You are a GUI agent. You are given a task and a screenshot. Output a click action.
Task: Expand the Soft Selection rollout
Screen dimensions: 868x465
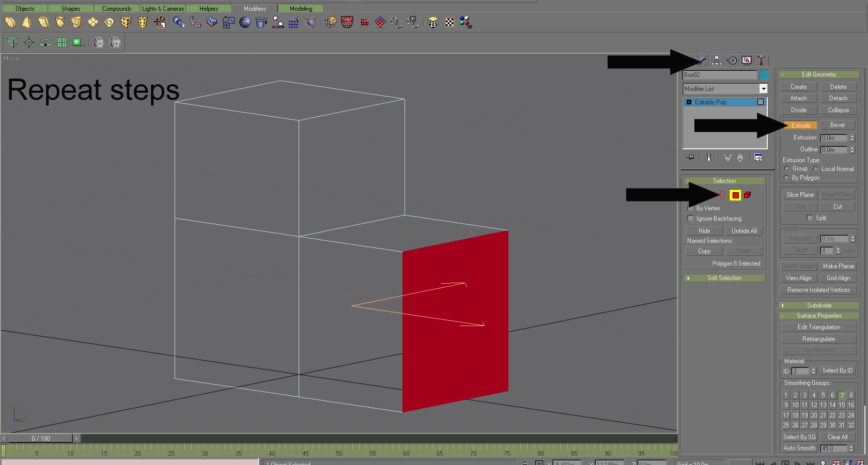click(x=724, y=278)
